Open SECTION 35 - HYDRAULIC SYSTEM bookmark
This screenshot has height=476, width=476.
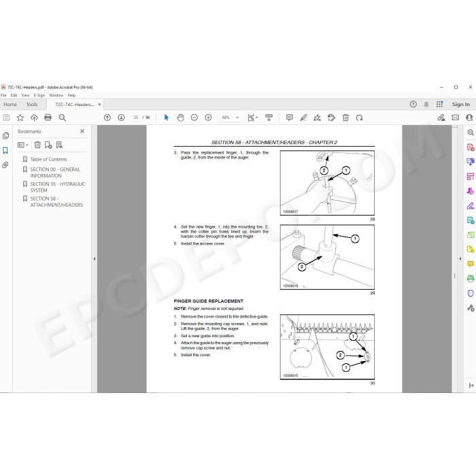coord(57,187)
